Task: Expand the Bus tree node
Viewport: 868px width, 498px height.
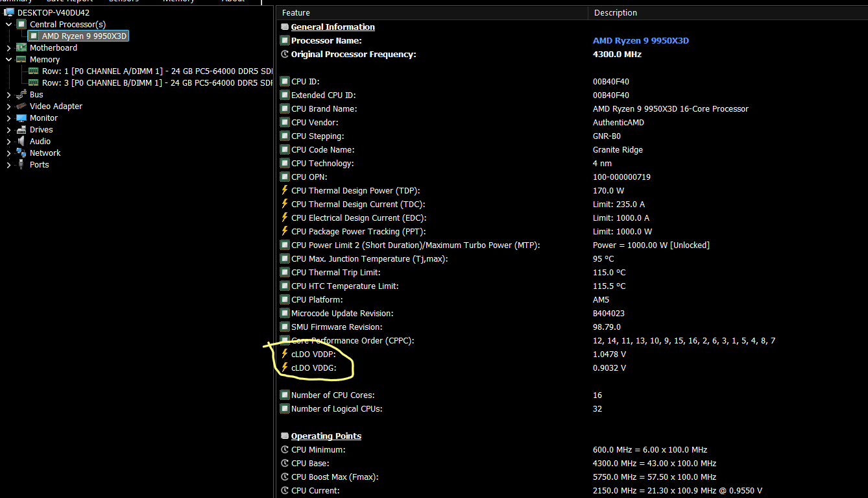Action: [x=8, y=94]
